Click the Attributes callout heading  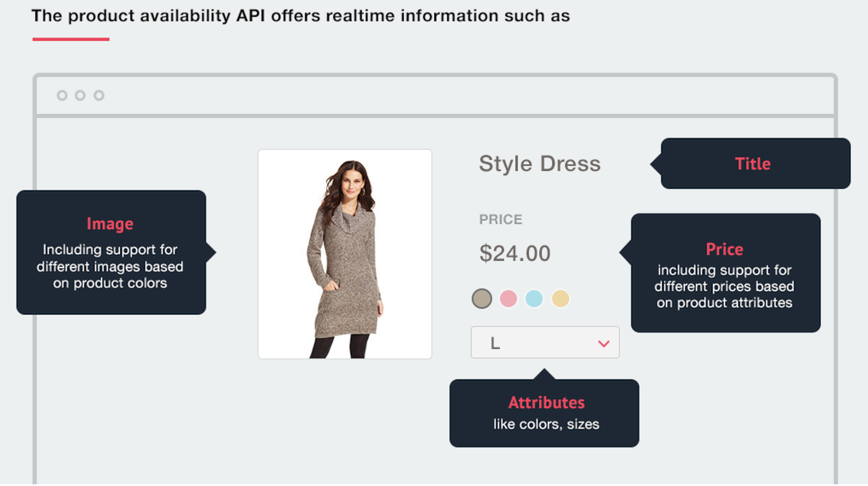pyautogui.click(x=546, y=402)
